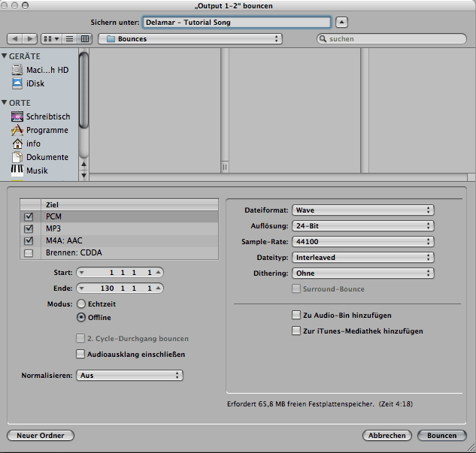Click the Ende bar value 130

[x=108, y=288]
